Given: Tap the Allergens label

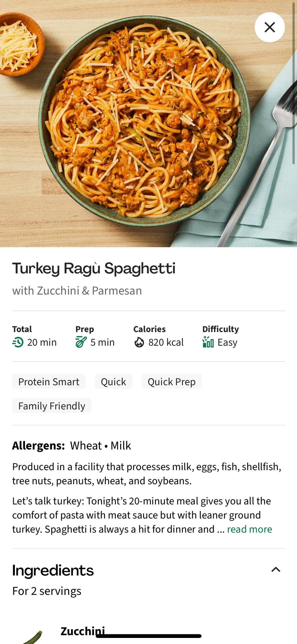Looking at the screenshot, I should tap(38, 446).
